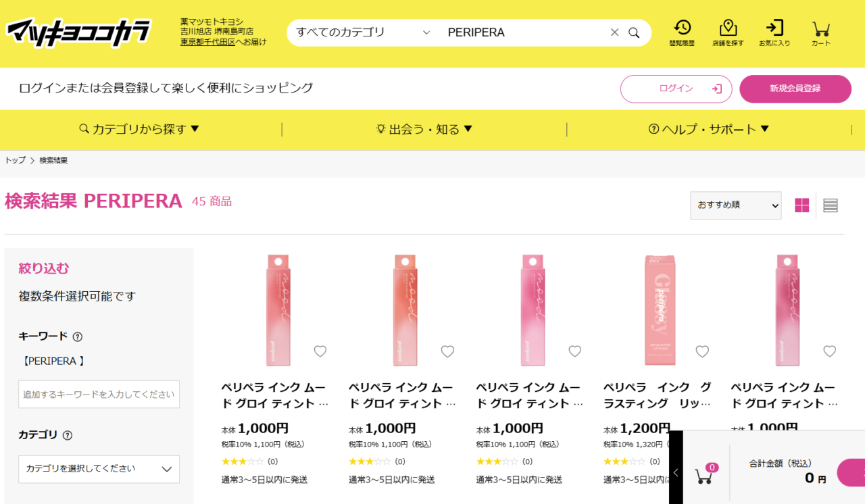Click the 【PERIPERA 】 keyword tag
865x504 pixels.
point(53,361)
